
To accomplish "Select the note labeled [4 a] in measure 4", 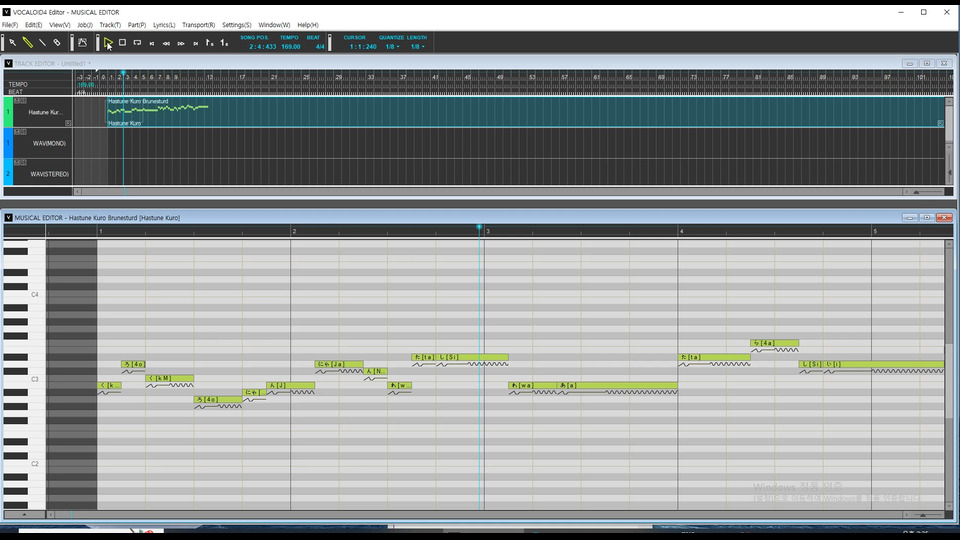I will click(774, 343).
